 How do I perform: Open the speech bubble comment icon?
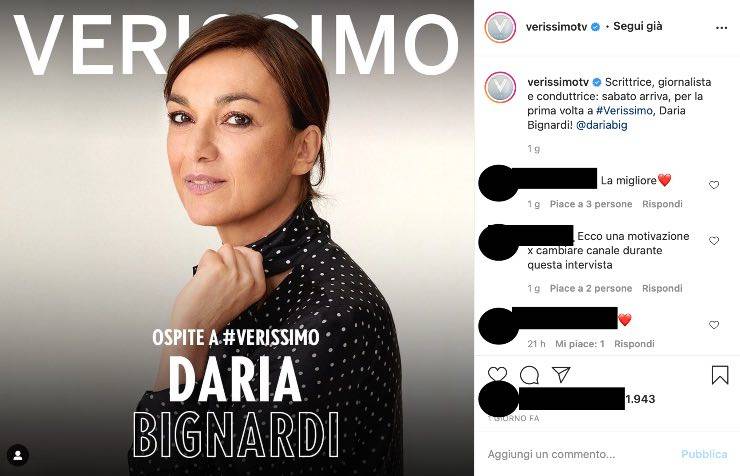[x=529, y=375]
